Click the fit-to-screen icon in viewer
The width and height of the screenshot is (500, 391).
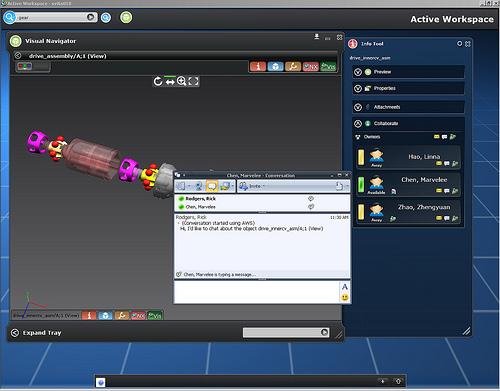coord(194,81)
